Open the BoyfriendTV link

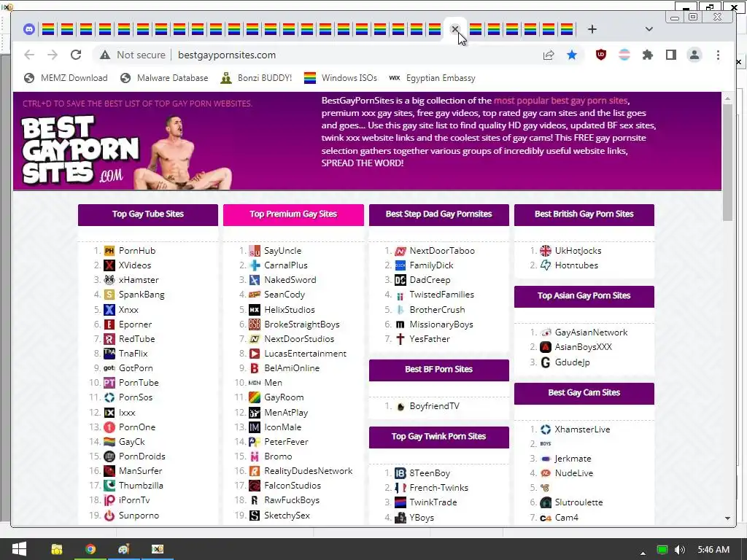[x=435, y=406]
